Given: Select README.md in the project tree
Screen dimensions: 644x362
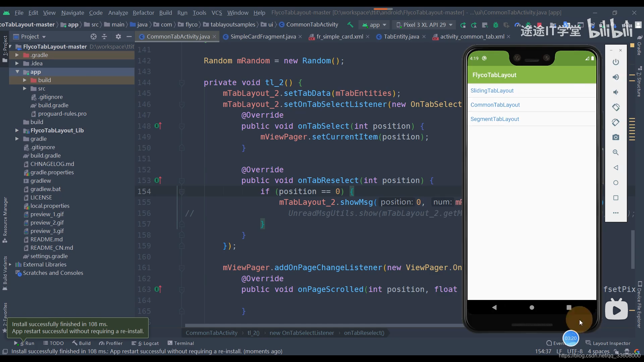Looking at the screenshot, I should click(46, 239).
